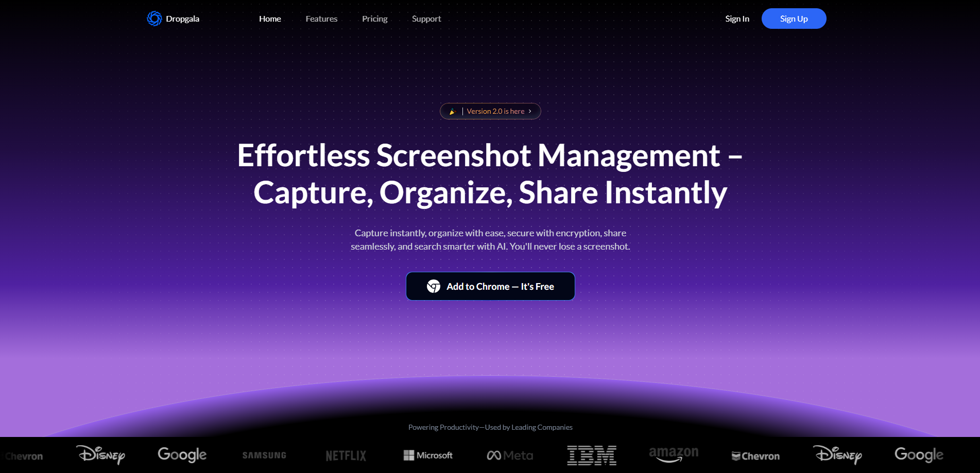980x473 pixels.
Task: Open the Home nav menu item
Action: click(x=270, y=19)
